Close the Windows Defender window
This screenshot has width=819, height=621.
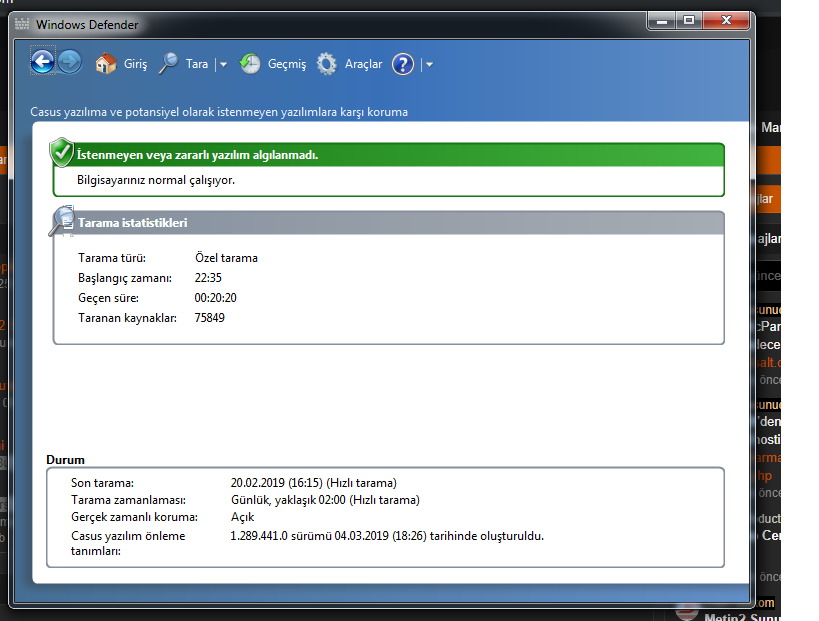[726, 21]
